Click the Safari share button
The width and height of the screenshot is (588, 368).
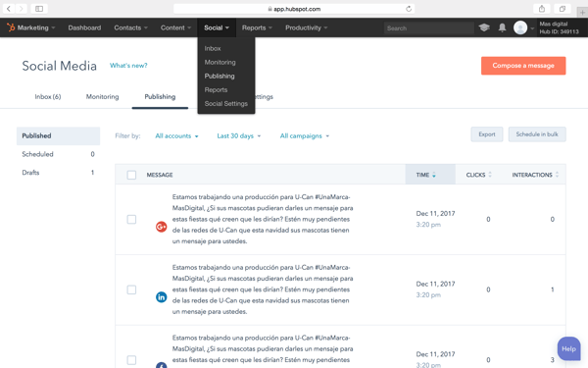pyautogui.click(x=542, y=9)
